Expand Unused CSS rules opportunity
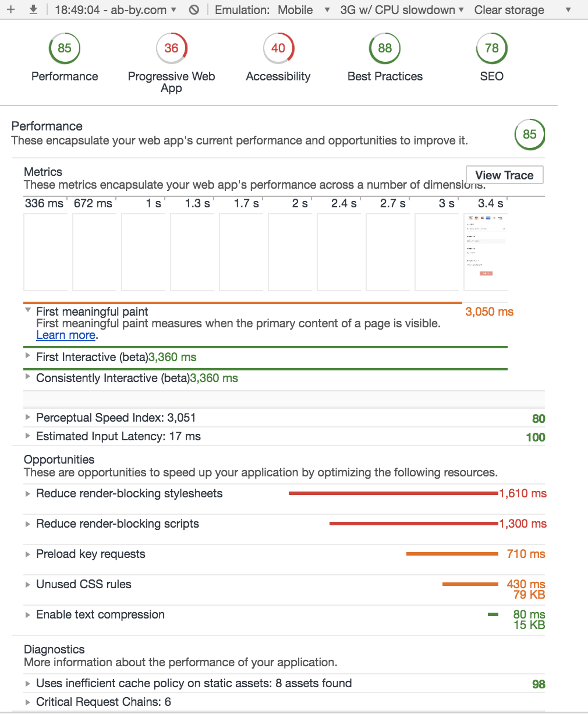The image size is (588, 714). coord(28,584)
